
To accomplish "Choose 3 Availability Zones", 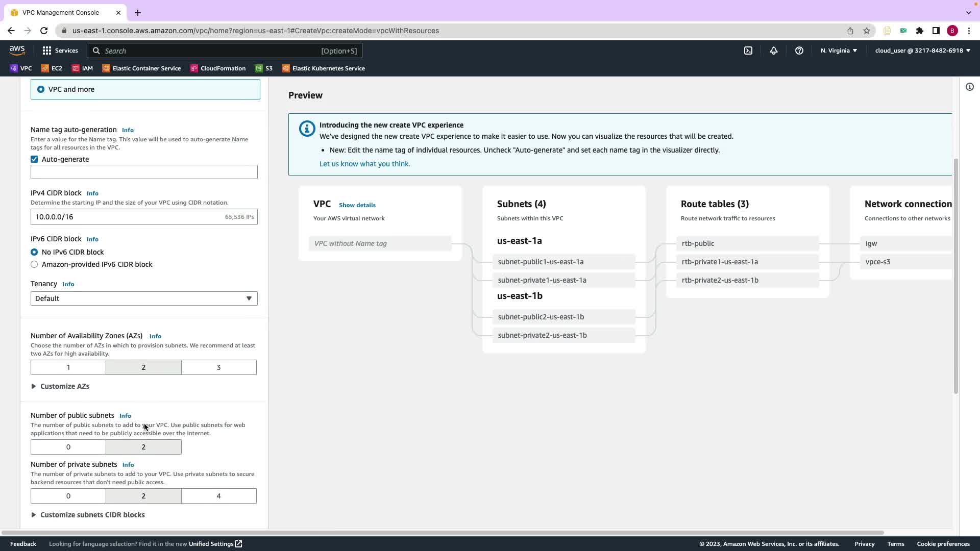I will [x=218, y=367].
